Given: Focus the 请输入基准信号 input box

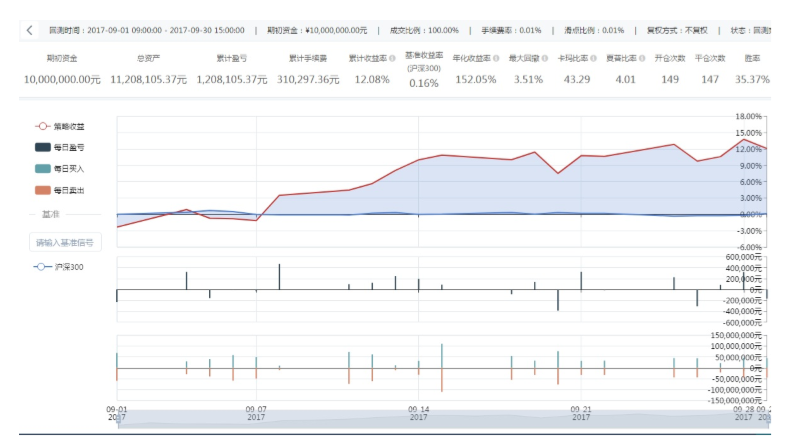Looking at the screenshot, I should (65, 242).
